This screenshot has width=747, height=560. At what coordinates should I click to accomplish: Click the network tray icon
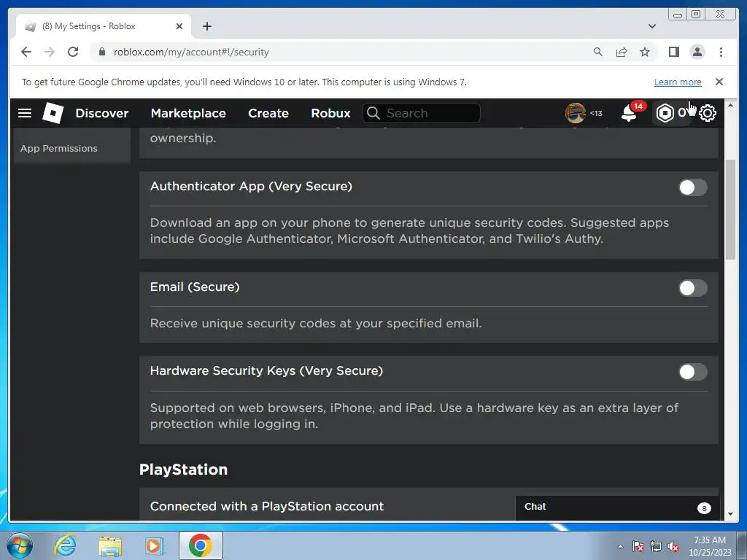[x=656, y=547]
